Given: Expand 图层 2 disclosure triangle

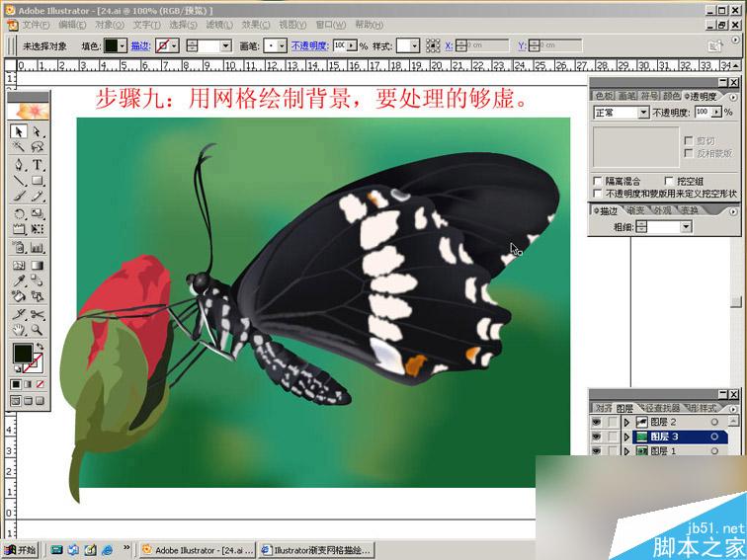Looking at the screenshot, I should tap(626, 422).
